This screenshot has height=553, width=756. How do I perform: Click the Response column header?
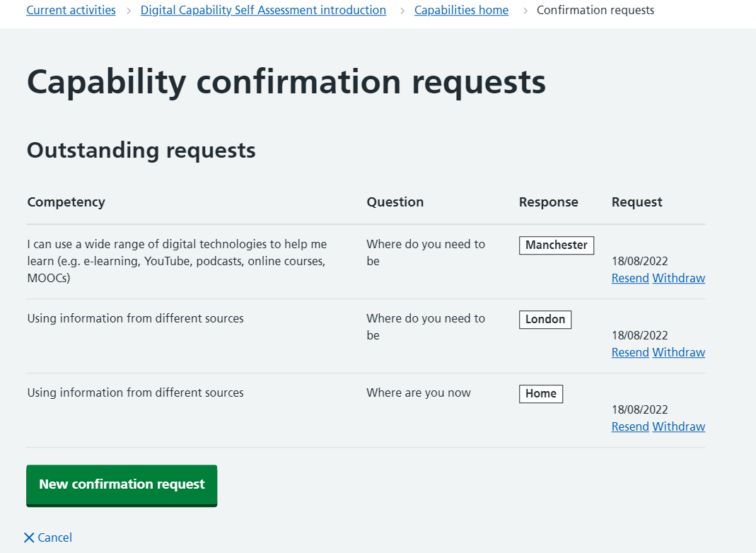click(548, 202)
